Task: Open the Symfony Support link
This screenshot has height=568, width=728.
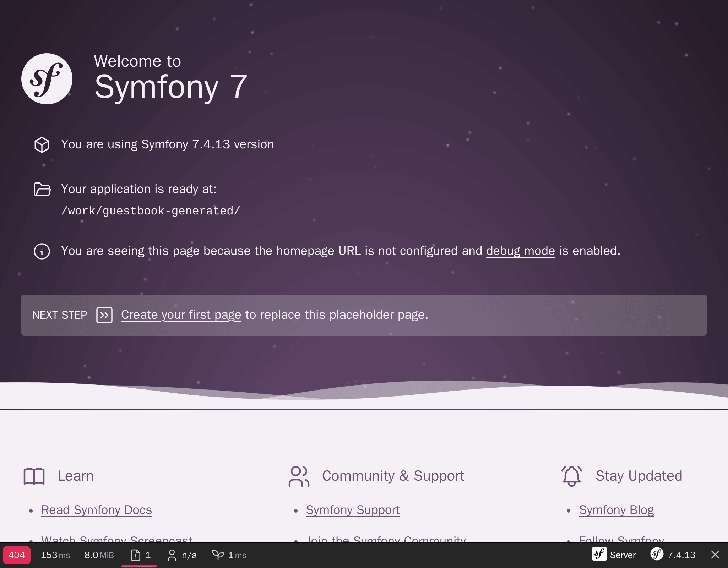Action: point(353,510)
